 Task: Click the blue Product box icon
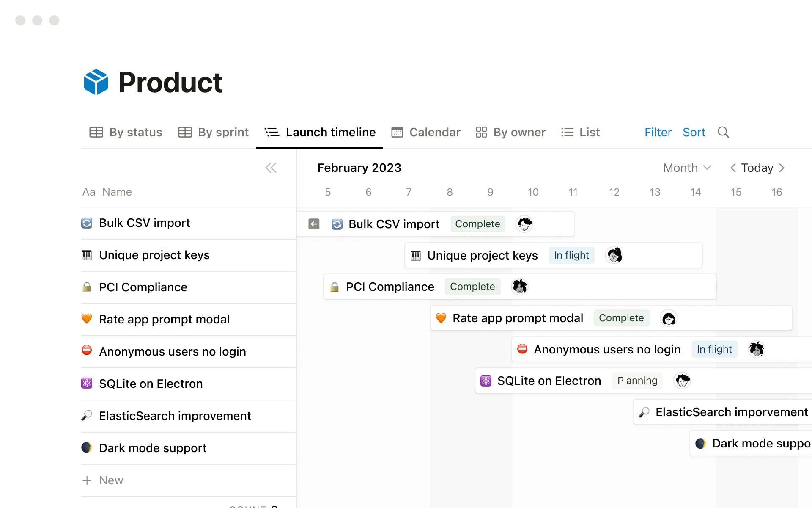[96, 82]
